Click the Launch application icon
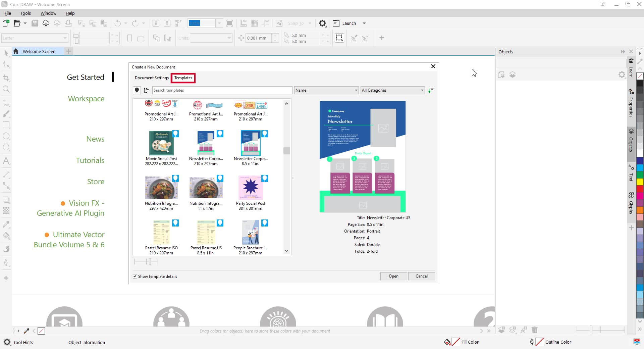This screenshot has height=349, width=644. click(x=336, y=23)
